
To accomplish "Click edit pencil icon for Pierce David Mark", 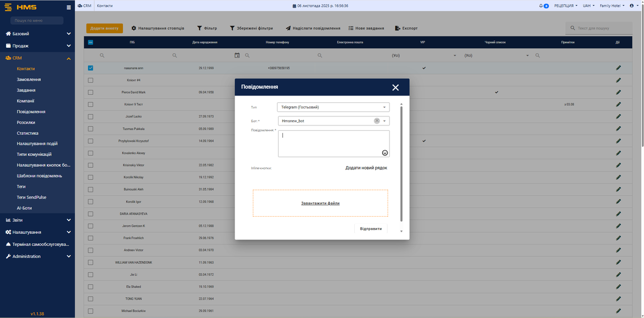I will tap(618, 92).
